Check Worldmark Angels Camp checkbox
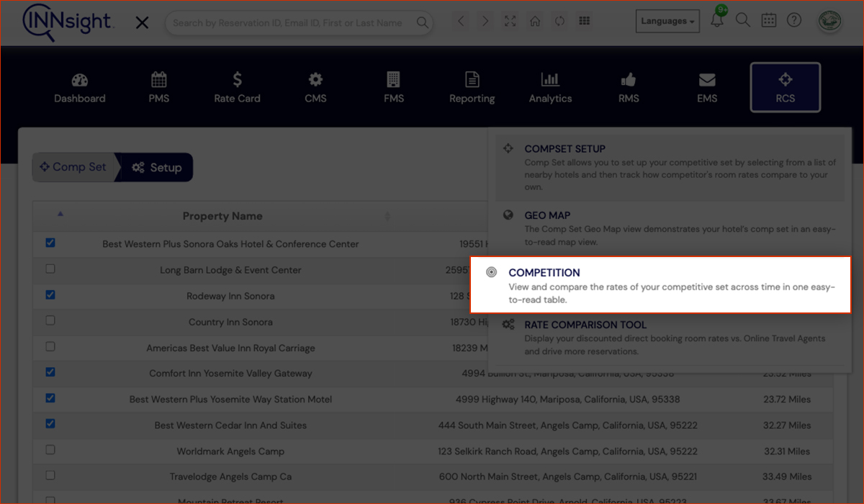 (50, 449)
